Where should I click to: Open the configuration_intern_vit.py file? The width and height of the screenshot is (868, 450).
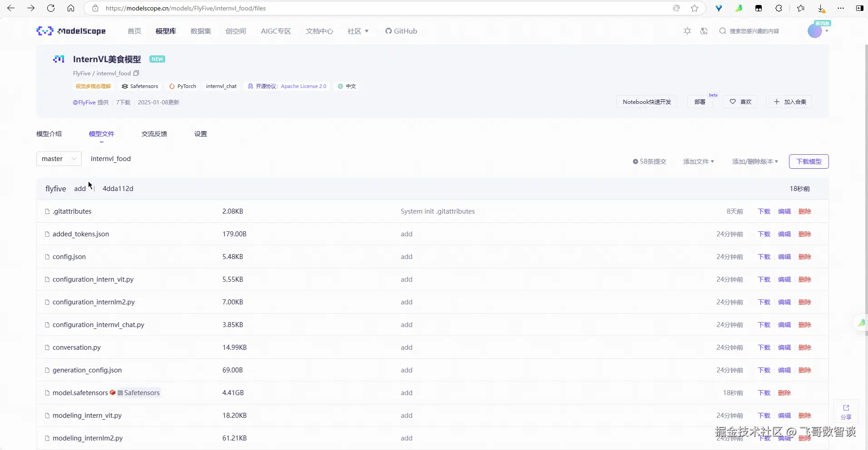point(93,279)
